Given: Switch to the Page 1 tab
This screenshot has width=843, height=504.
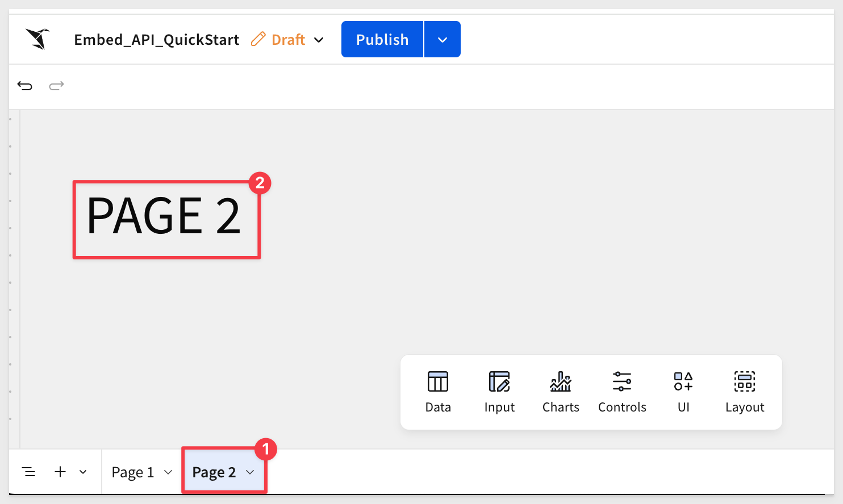Looking at the screenshot, I should (x=133, y=472).
